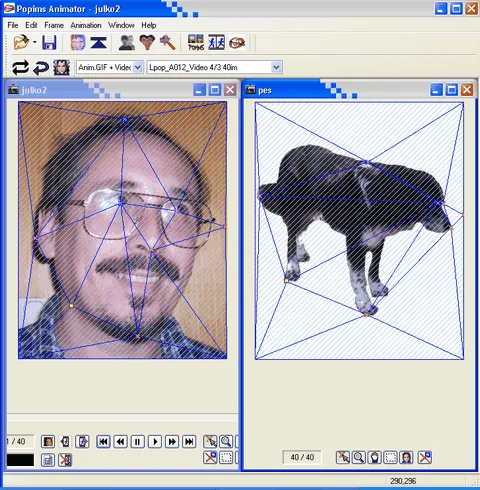Click the round Popims logo icon
This screenshot has width=480, height=490.
pyautogui.click(x=237, y=43)
